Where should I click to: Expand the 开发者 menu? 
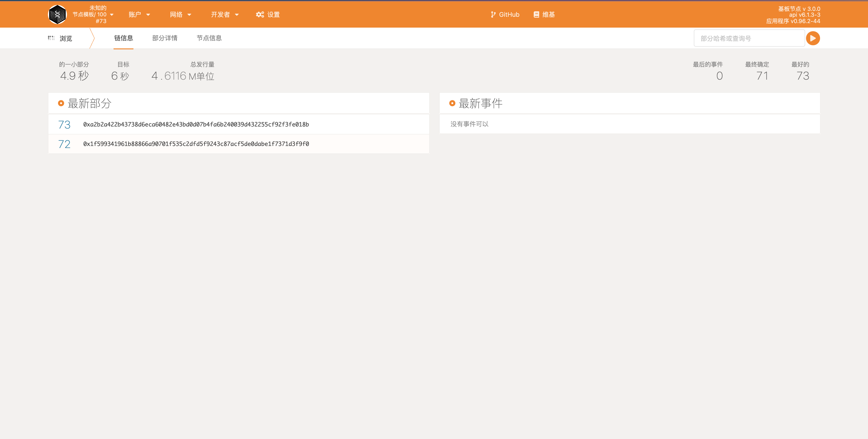click(x=225, y=14)
